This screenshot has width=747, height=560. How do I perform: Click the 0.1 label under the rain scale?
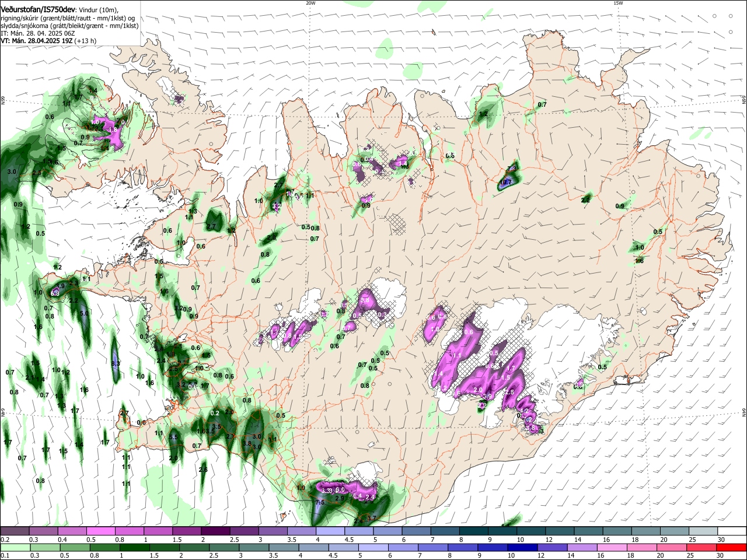(5, 556)
